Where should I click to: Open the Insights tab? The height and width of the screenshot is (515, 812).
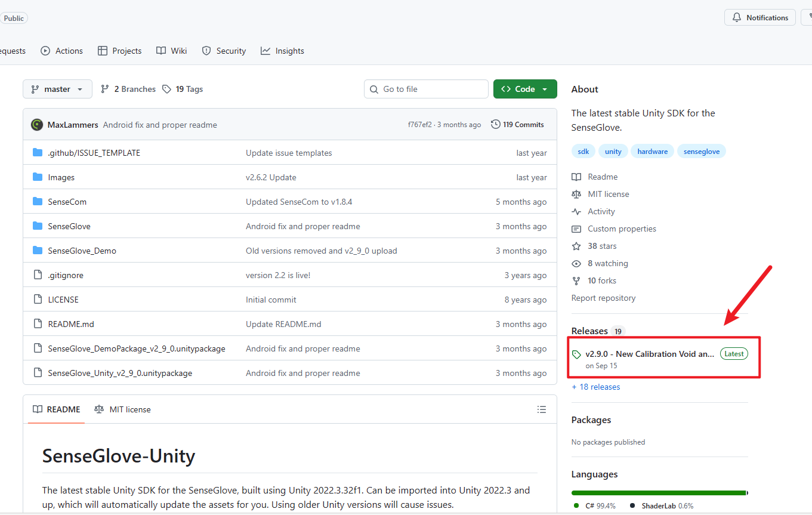[282, 51]
